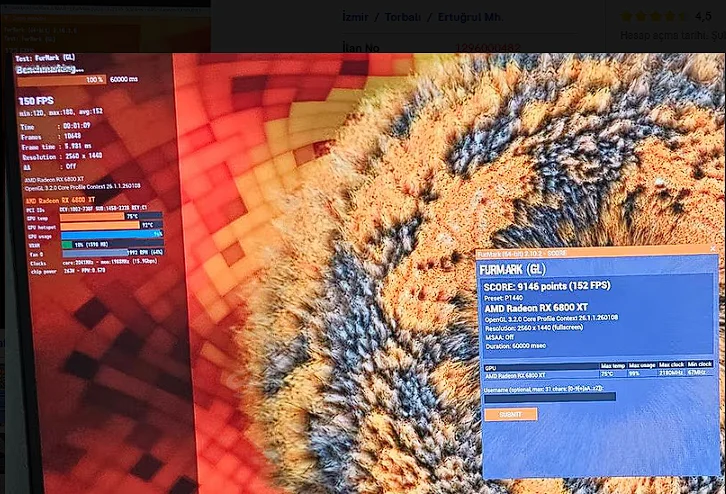The height and width of the screenshot is (494, 726).
Task: Click the blue GPU usage bar
Action: (111, 235)
